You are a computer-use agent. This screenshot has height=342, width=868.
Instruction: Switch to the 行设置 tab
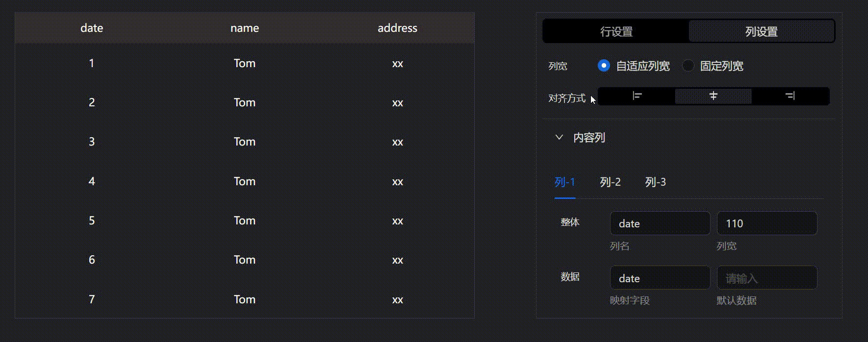(615, 31)
